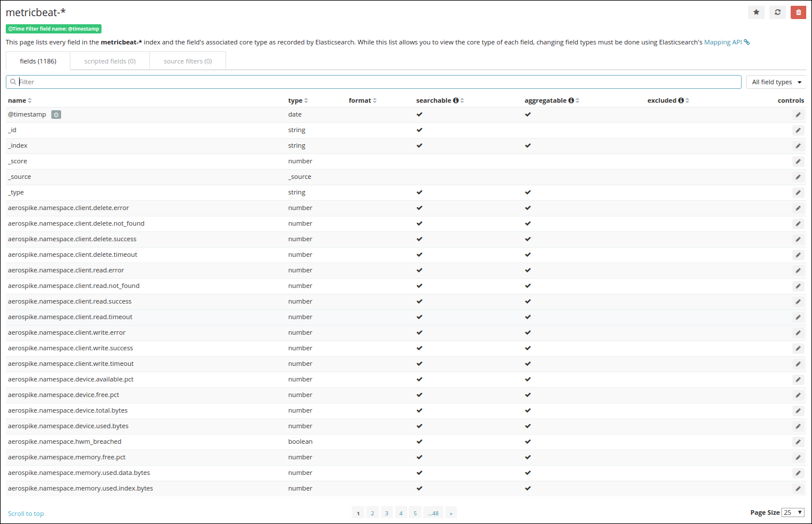
Task: Edit aerospike.namespace.client.write.timeout field
Action: 798,364
